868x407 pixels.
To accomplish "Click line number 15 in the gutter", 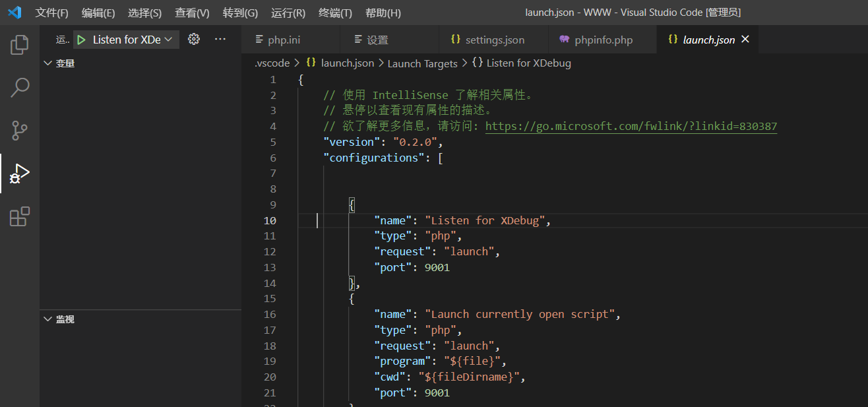I will pos(270,299).
